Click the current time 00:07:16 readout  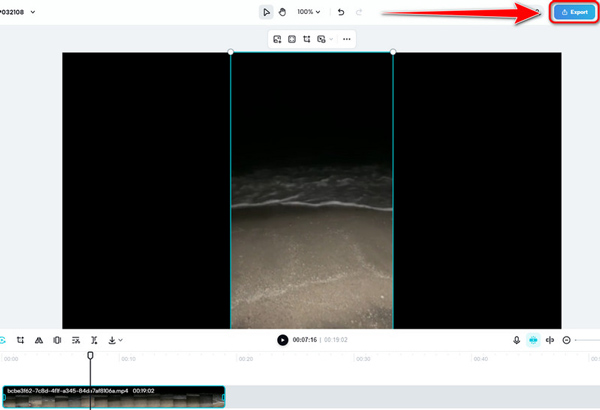305,340
